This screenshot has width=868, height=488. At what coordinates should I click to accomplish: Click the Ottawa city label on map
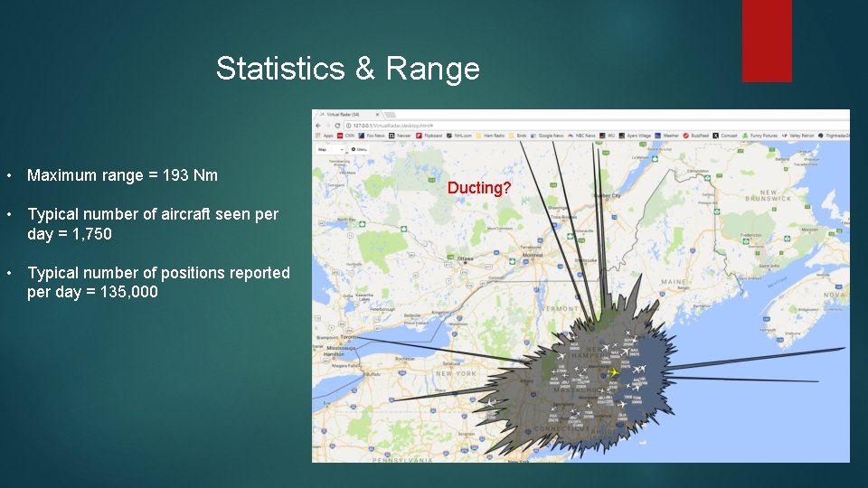465,258
